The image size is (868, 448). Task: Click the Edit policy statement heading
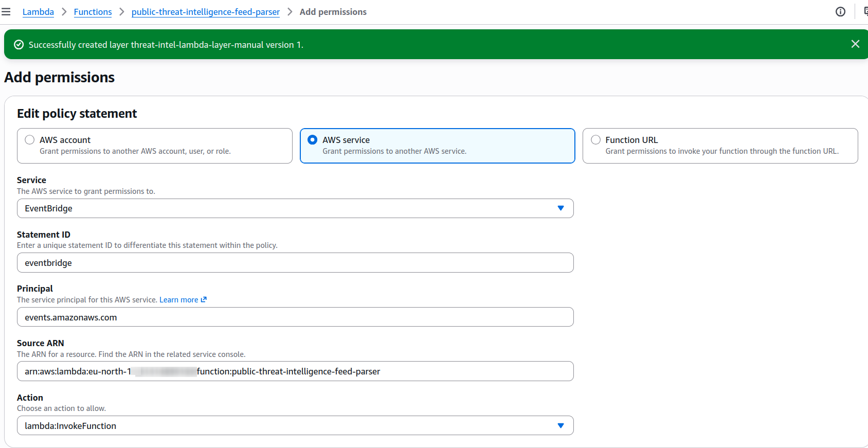pyautogui.click(x=77, y=114)
